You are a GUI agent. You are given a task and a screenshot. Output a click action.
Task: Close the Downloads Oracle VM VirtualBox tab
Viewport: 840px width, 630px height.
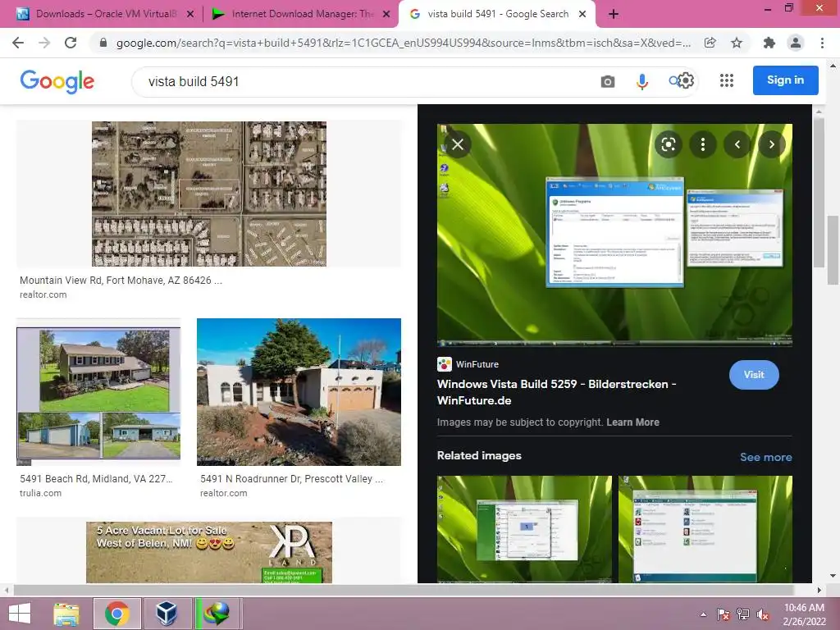pos(189,15)
